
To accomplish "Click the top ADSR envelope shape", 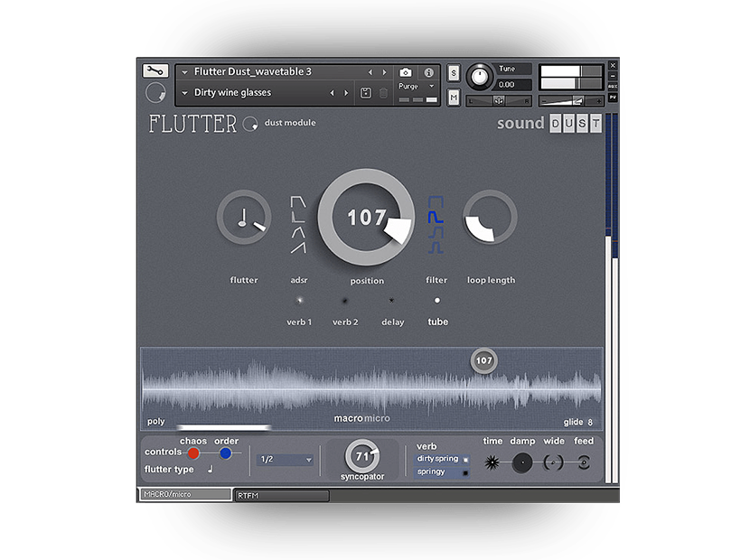I will click(x=298, y=201).
